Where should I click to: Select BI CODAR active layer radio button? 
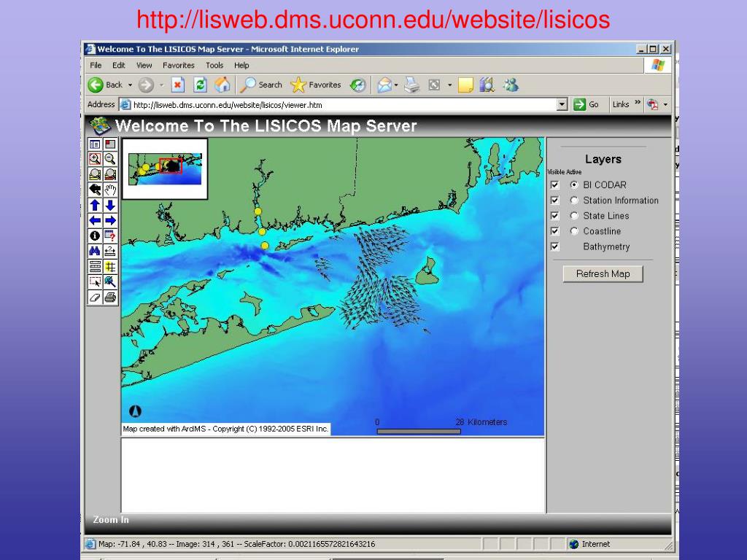[x=574, y=184]
